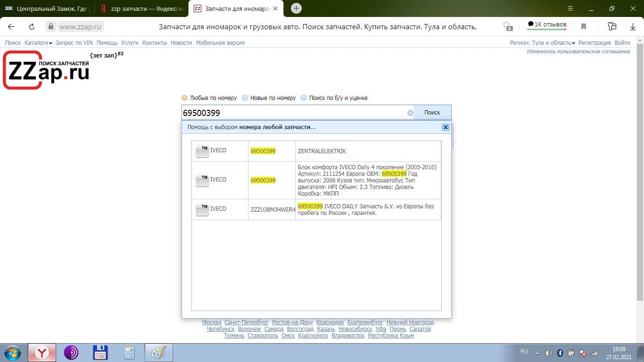Open the Изменилось пользовательское соглашение notice

[578, 51]
